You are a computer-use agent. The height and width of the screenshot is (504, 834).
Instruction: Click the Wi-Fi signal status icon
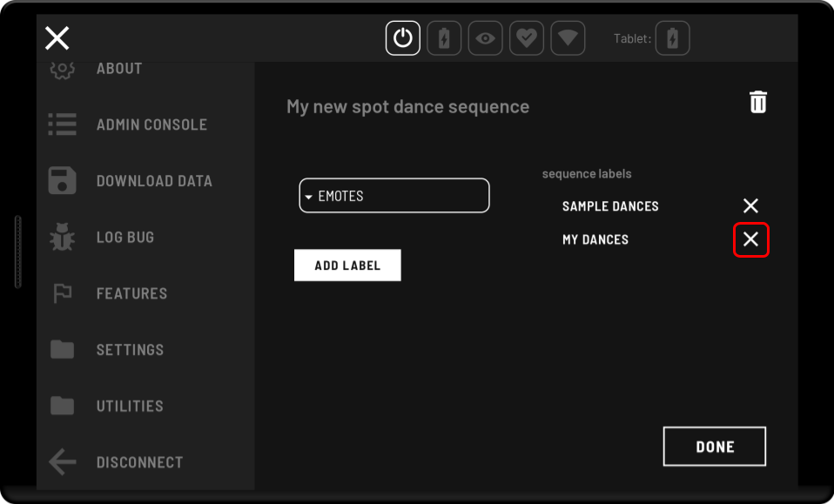point(568,38)
